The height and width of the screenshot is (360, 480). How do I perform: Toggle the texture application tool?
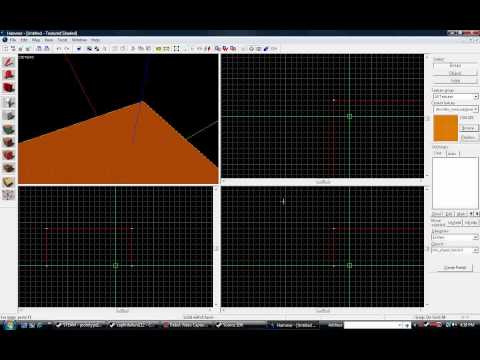pos(9,129)
